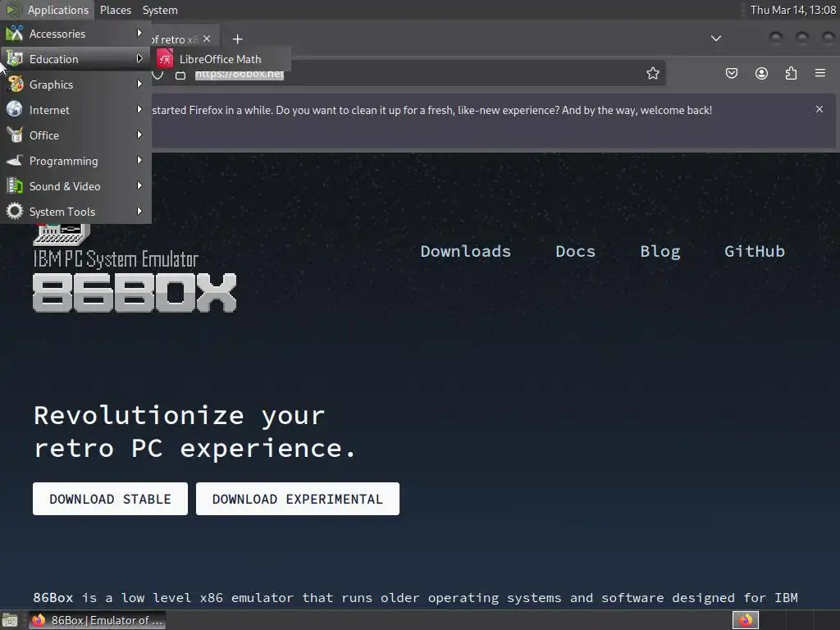Select the 86Box Firefox taskbar entry
The height and width of the screenshot is (630, 840).
pos(98,620)
